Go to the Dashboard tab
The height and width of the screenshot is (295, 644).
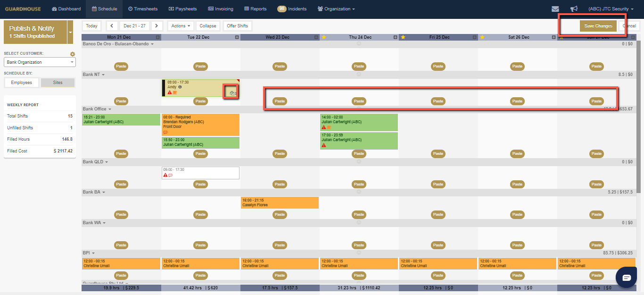[x=66, y=9]
